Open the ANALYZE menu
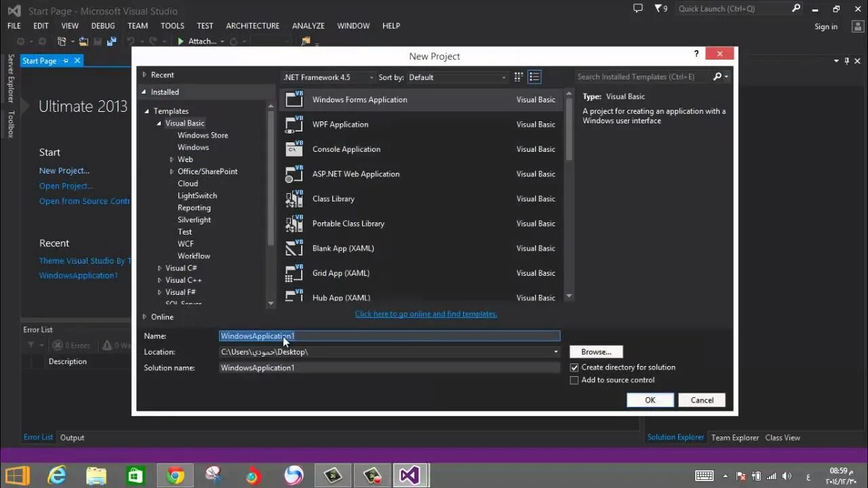 coord(309,26)
